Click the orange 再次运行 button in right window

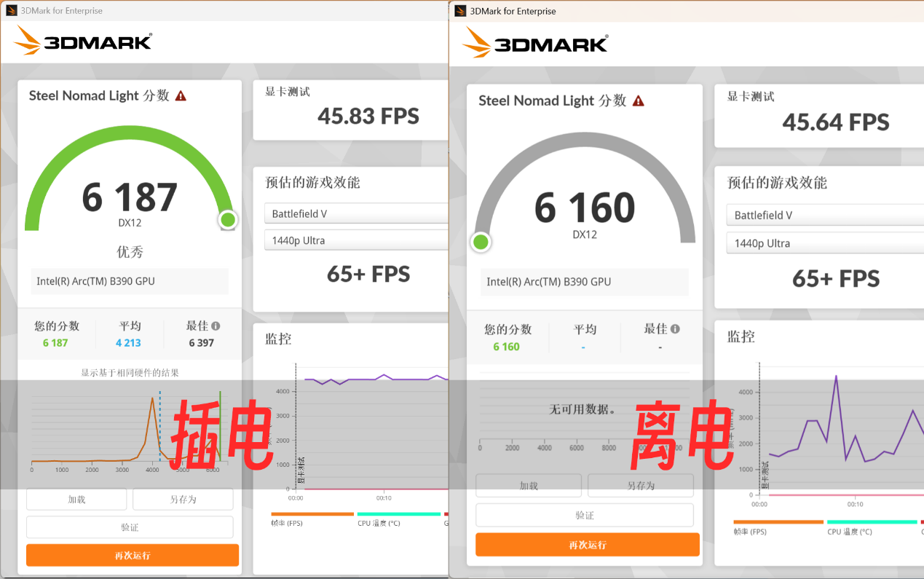(588, 545)
